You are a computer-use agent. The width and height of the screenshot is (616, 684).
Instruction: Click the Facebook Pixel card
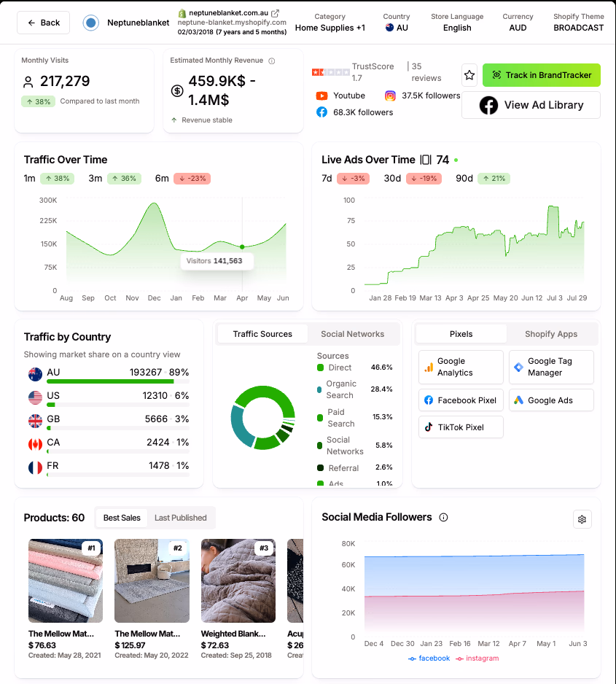pyautogui.click(x=461, y=400)
